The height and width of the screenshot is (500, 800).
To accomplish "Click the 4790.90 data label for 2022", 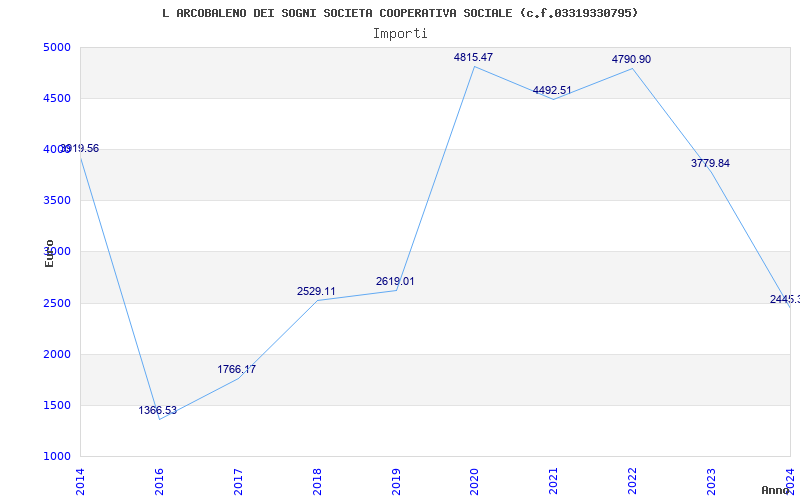I will (x=631, y=59).
